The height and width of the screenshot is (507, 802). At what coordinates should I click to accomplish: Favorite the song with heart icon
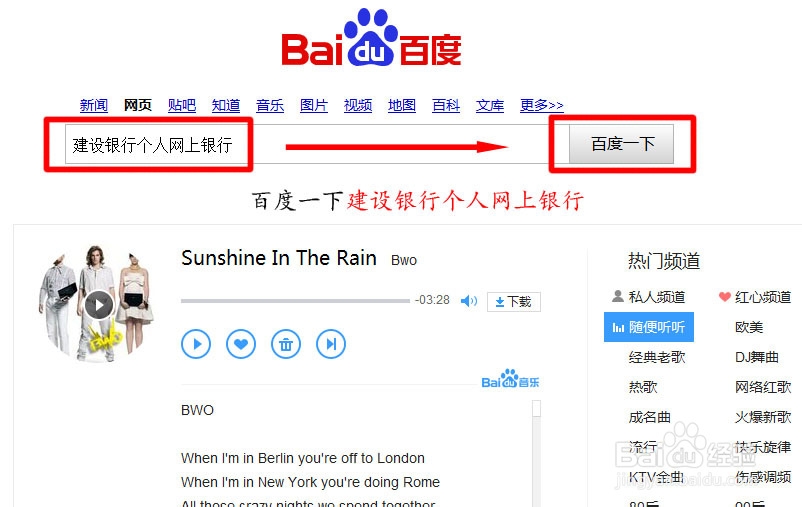pos(241,344)
